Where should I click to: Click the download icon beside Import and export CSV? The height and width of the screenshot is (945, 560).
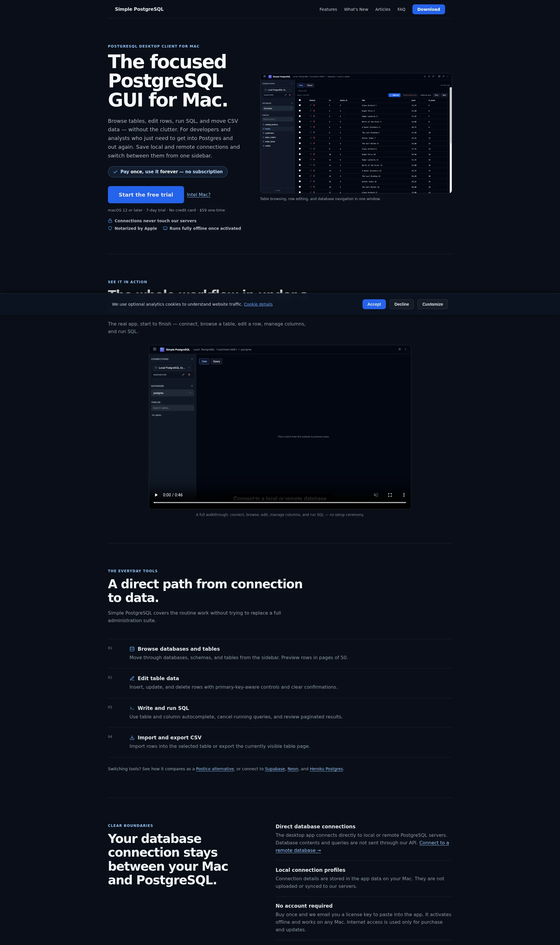(132, 738)
